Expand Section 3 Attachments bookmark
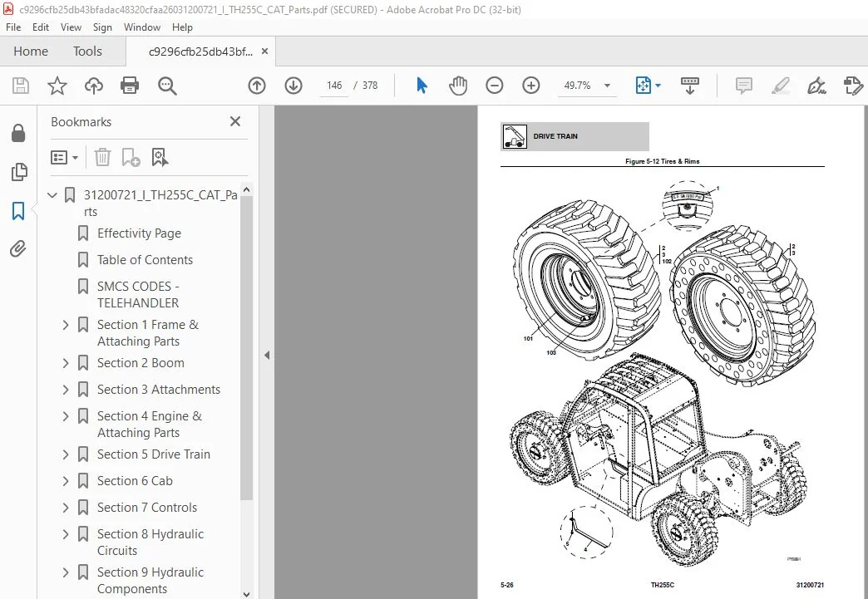This screenshot has height=599, width=868. click(x=66, y=390)
